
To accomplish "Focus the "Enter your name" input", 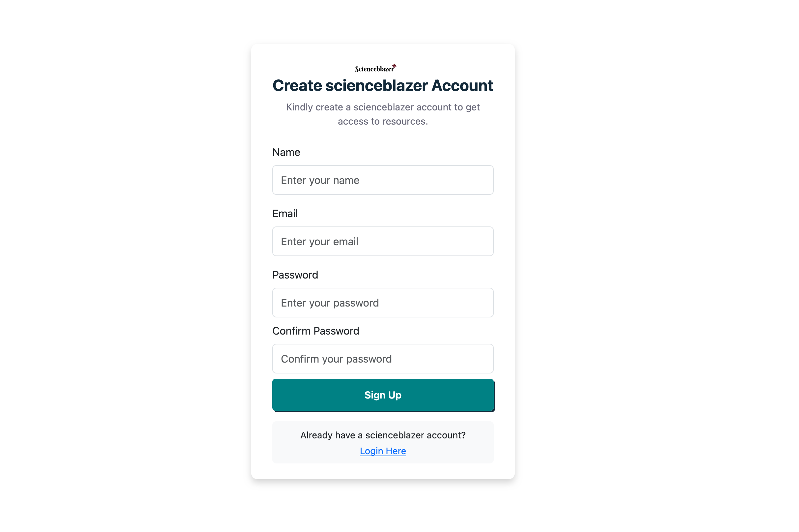I will 383,180.
